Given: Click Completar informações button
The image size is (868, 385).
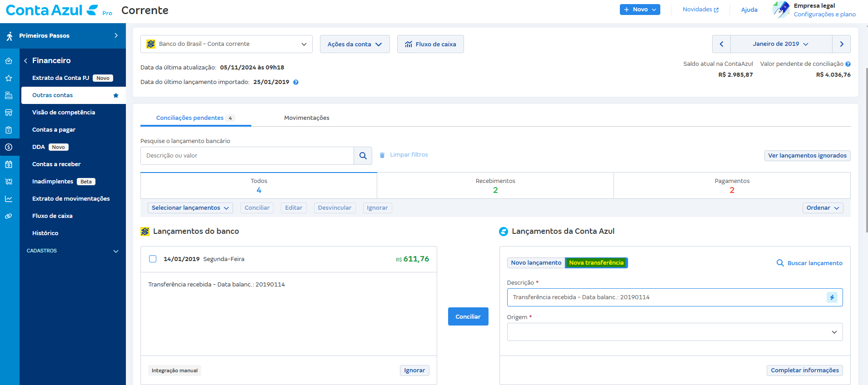Looking at the screenshot, I should [805, 370].
